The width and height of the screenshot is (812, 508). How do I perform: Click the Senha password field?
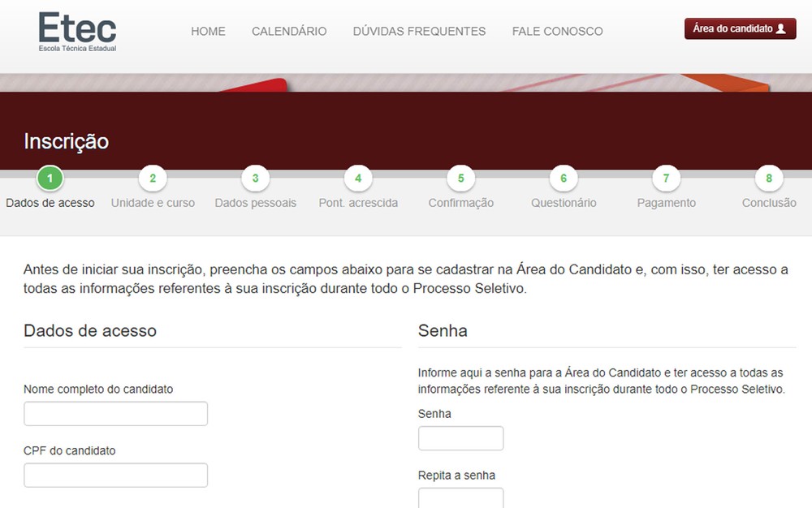pyautogui.click(x=460, y=438)
